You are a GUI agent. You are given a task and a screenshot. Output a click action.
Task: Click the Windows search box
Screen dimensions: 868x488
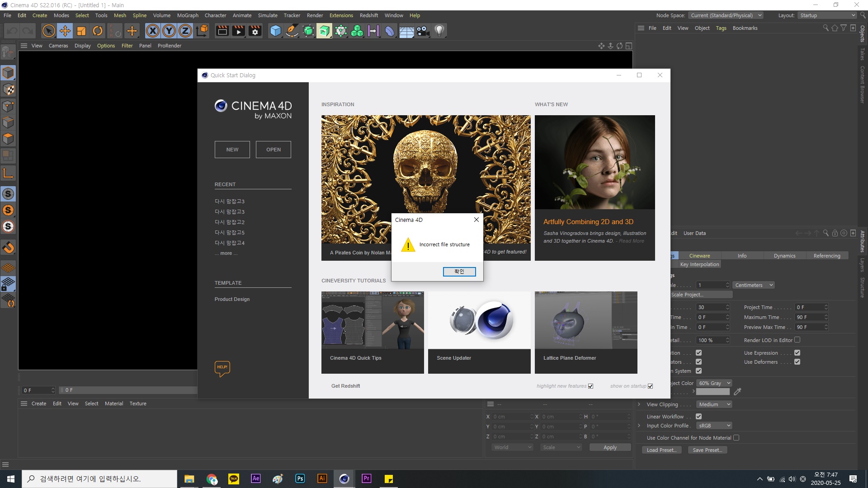click(x=99, y=479)
